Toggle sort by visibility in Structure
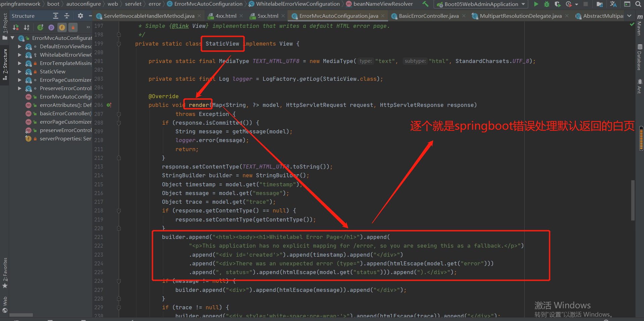Viewport: 644px width, 321px height. (15, 27)
